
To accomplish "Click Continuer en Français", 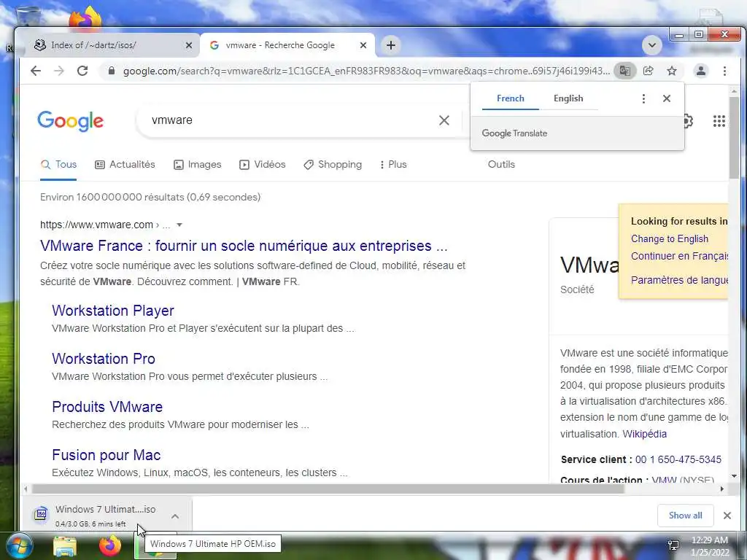I will (x=679, y=256).
